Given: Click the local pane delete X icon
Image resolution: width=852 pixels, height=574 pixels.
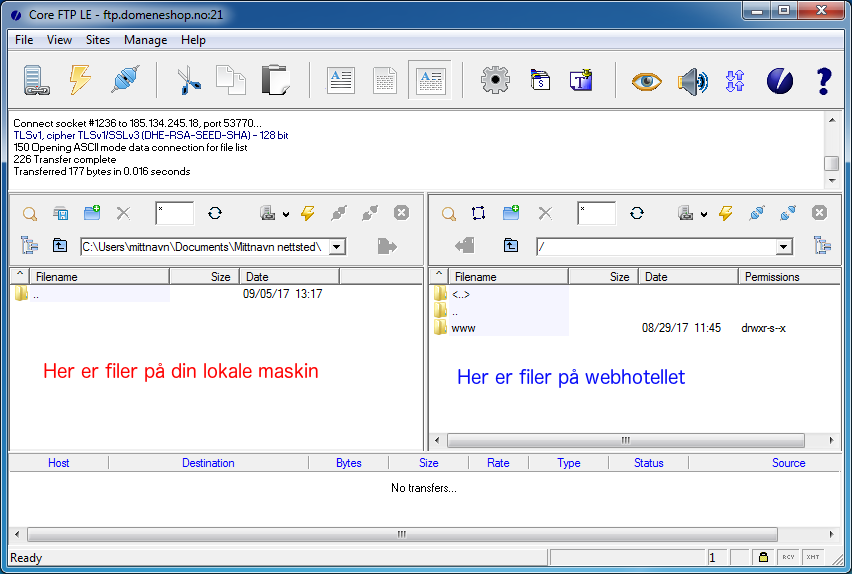Looking at the screenshot, I should pyautogui.click(x=123, y=213).
